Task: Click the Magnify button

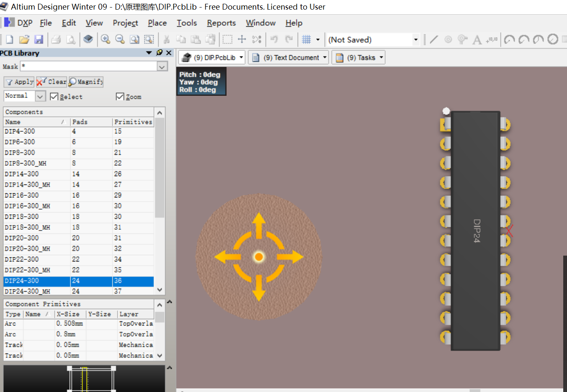Action: point(86,82)
